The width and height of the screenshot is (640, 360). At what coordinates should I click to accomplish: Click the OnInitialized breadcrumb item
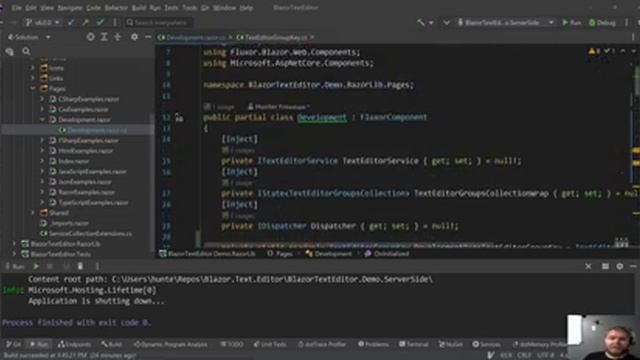point(391,254)
